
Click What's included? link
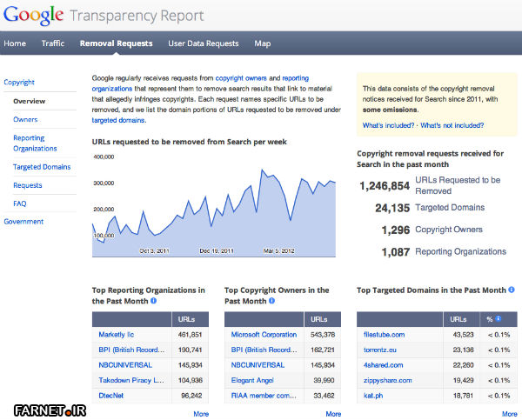click(x=389, y=125)
